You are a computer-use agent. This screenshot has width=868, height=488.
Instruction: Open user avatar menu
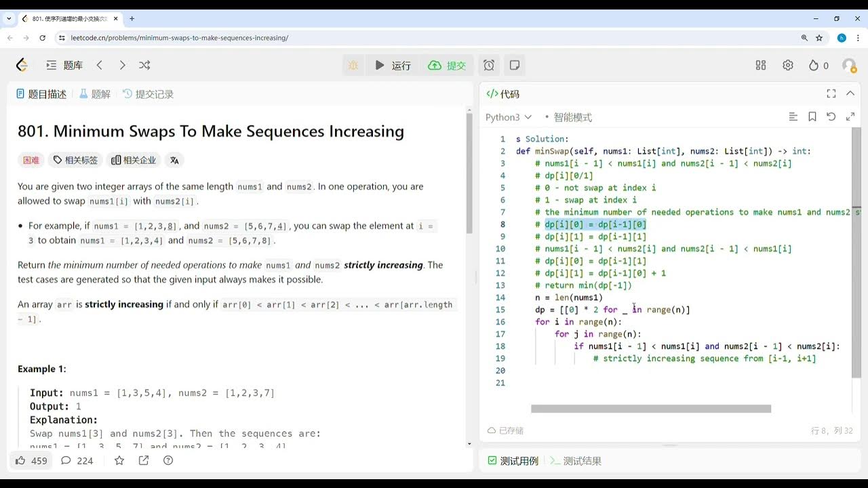coord(849,65)
